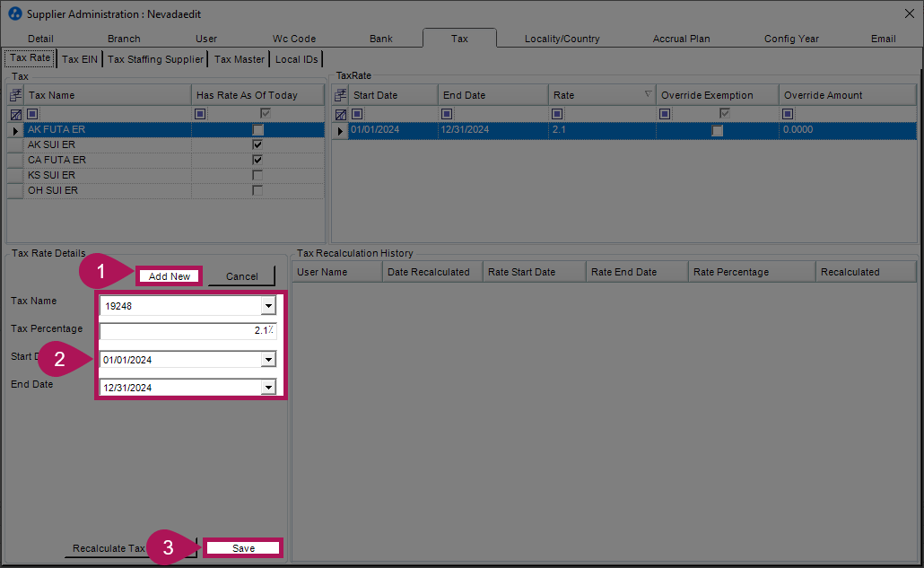Clear all filters icon in the Tax grid
Image resolution: width=924 pixels, height=568 pixels.
[16, 114]
